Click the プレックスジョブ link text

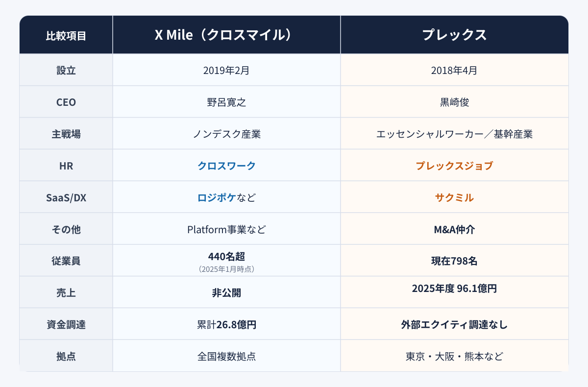(454, 166)
